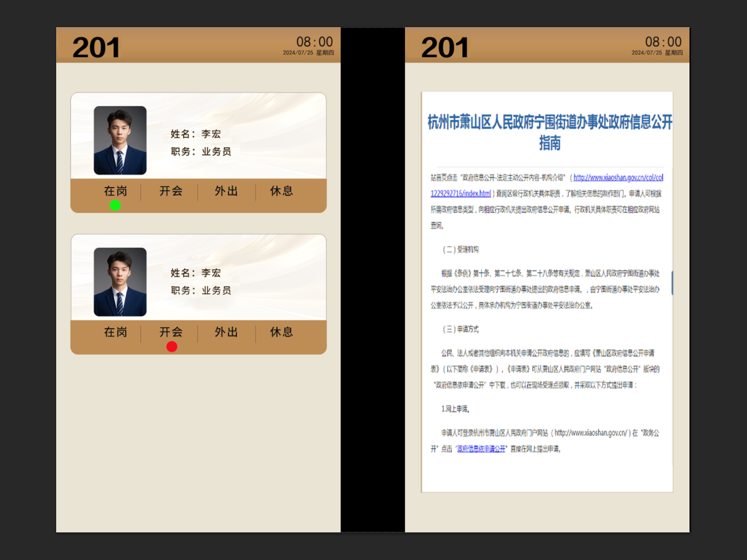Select 在岗 status on the second staff card
The image size is (747, 560).
click(115, 332)
